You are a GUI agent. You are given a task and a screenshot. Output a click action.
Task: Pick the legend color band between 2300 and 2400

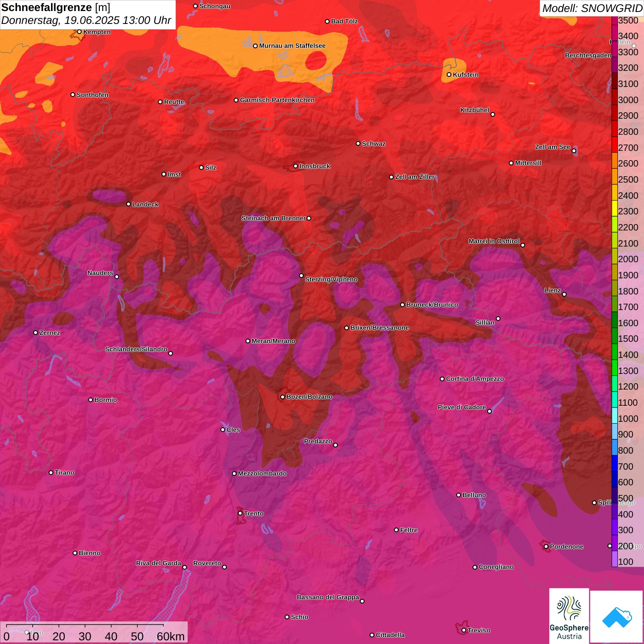[615, 208]
